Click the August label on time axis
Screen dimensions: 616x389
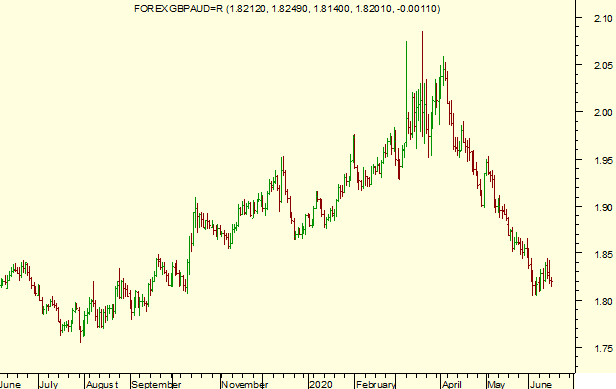point(102,384)
